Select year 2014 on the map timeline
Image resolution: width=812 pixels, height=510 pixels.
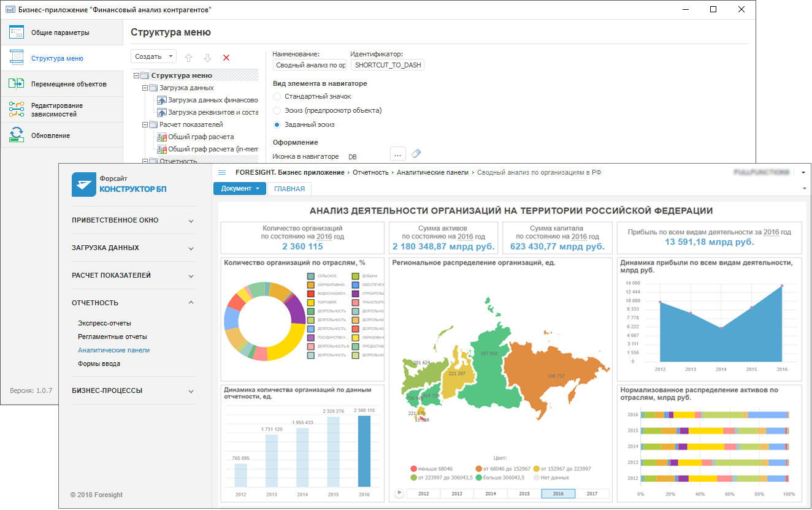pyautogui.click(x=491, y=493)
